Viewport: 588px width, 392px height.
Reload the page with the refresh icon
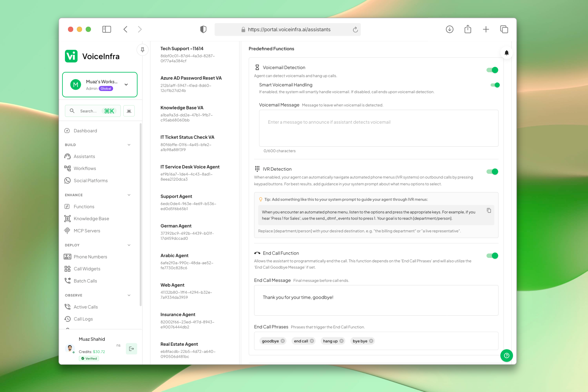click(355, 29)
